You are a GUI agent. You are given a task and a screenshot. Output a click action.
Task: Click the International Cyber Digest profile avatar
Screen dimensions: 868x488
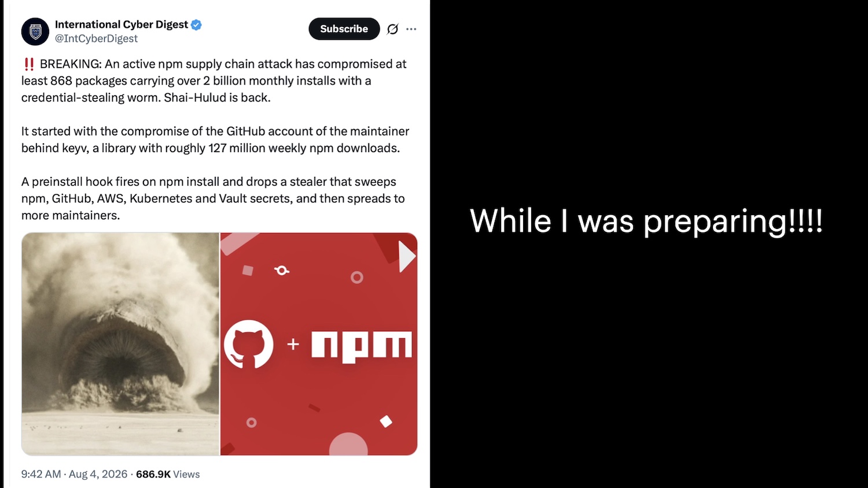(x=35, y=31)
